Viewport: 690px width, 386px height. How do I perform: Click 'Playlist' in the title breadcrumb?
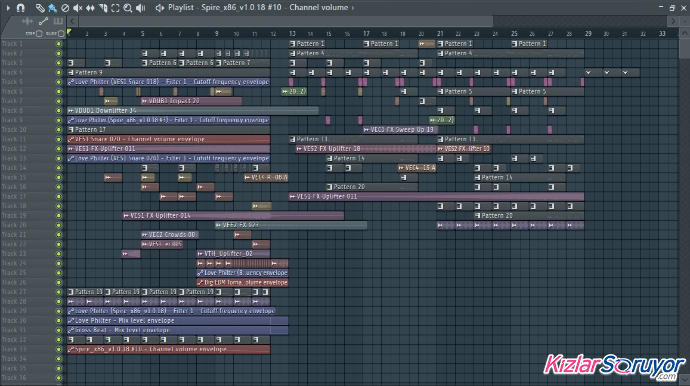(x=180, y=7)
